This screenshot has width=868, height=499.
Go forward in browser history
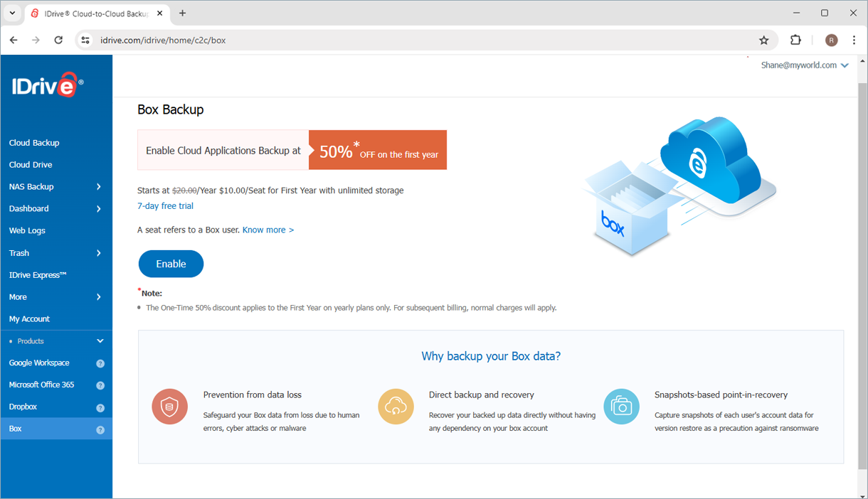click(36, 41)
